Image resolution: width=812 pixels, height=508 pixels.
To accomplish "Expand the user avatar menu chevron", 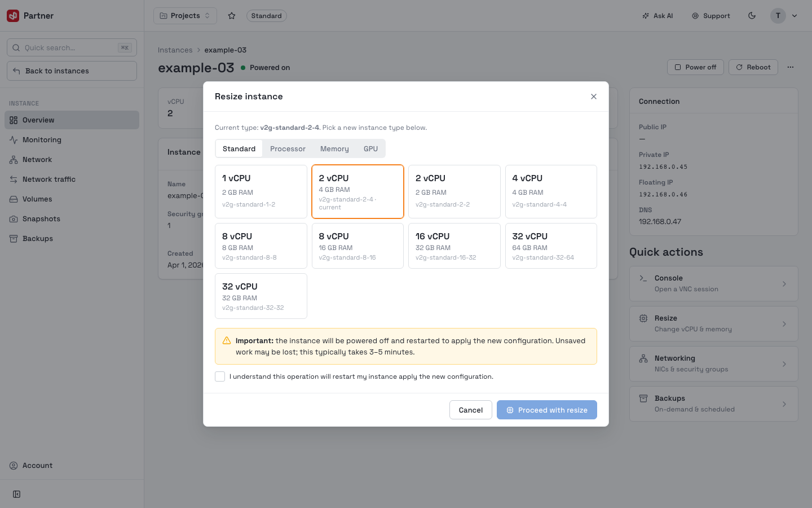I will [x=795, y=16].
